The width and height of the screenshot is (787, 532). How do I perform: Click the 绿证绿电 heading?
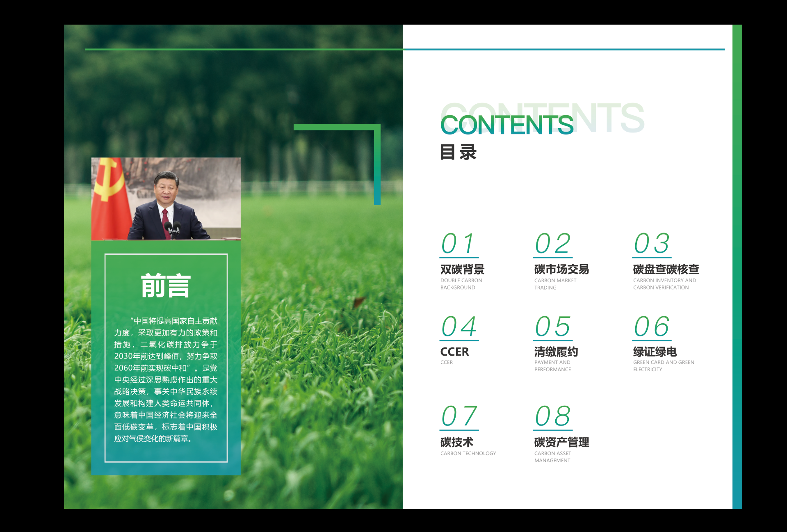pos(655,352)
